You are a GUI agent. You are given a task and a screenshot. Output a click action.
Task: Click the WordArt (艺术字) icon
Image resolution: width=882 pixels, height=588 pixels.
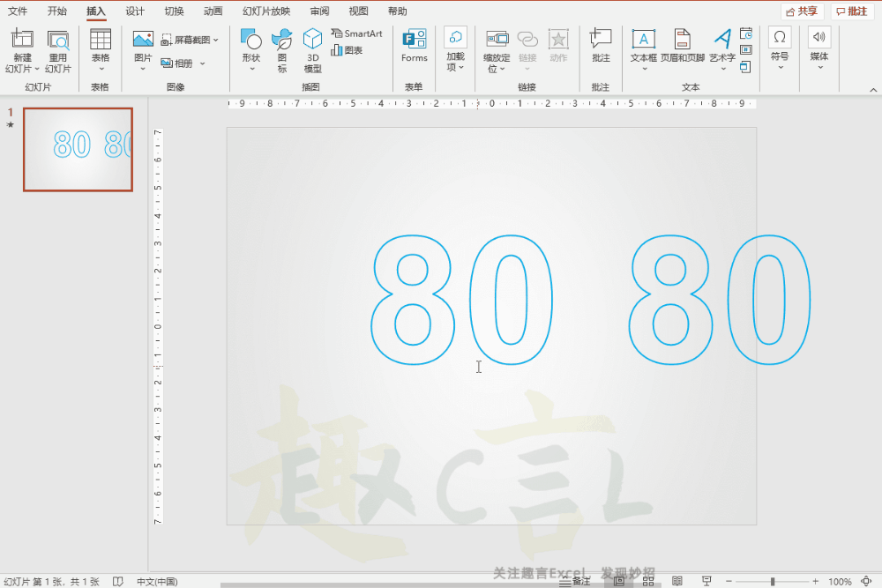coord(723,39)
